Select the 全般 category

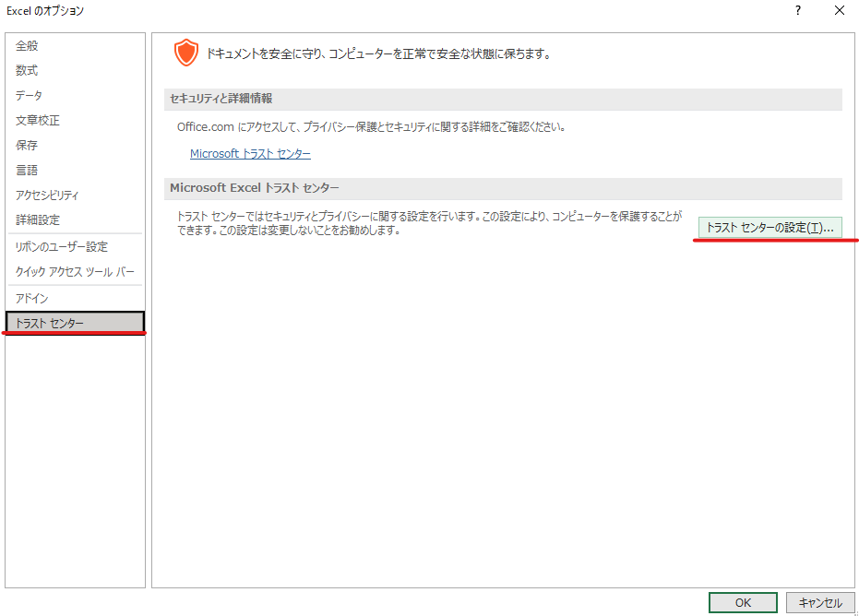75,46
